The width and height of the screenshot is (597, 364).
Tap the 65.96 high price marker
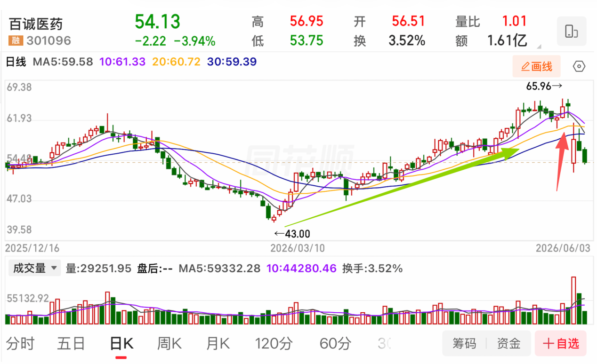point(544,87)
